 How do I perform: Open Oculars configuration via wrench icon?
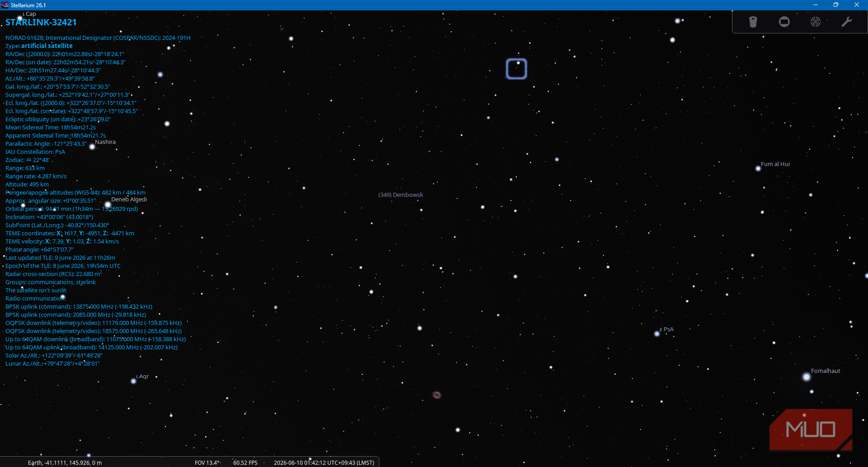click(847, 22)
